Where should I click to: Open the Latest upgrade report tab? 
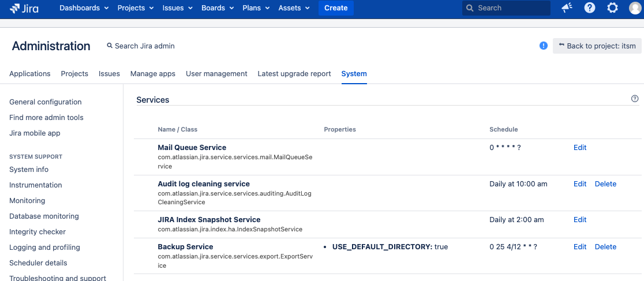294,73
